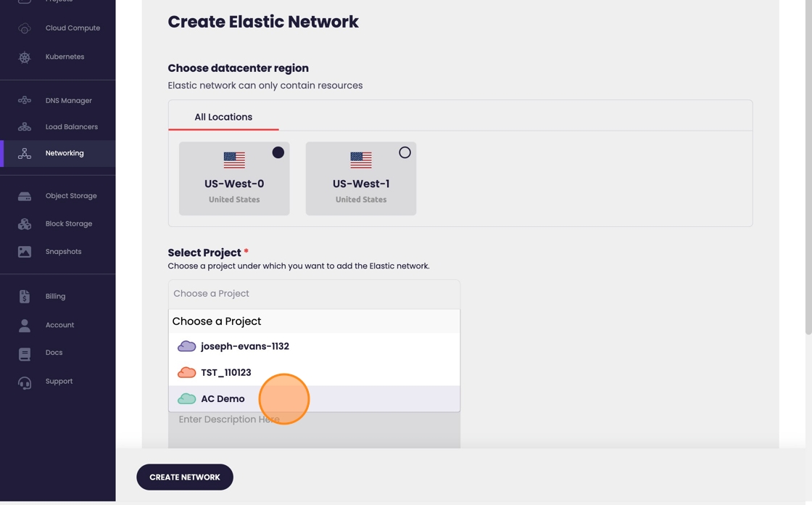Image resolution: width=812 pixels, height=505 pixels.
Task: Click the Kubernetes helm wheel icon
Action: pyautogui.click(x=25, y=57)
